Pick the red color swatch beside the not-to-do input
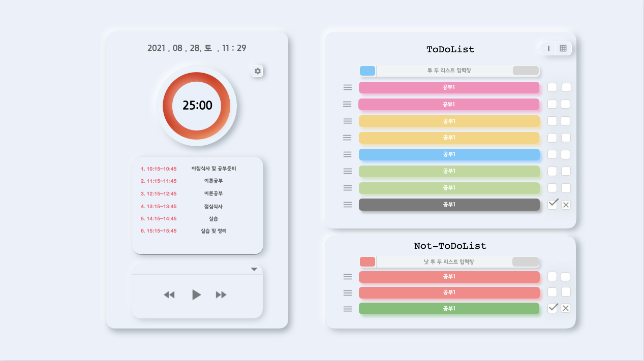The height and width of the screenshot is (361, 644). pos(367,261)
